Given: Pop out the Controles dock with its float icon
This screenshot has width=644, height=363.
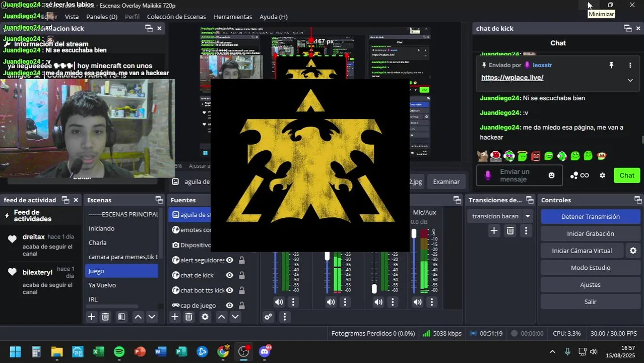Looking at the screenshot, I should (638, 200).
